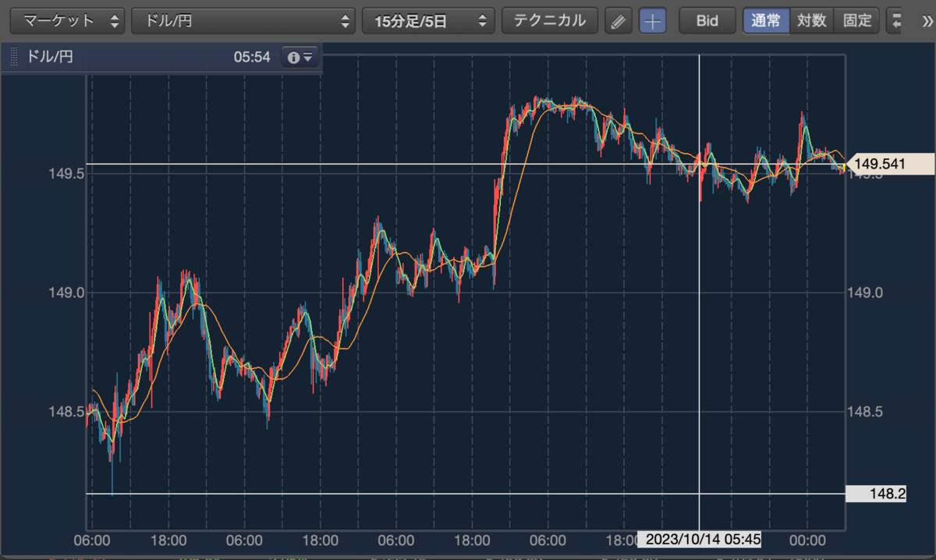Click the left-axis 149.0 price label
This screenshot has height=560, width=936.
(66, 292)
